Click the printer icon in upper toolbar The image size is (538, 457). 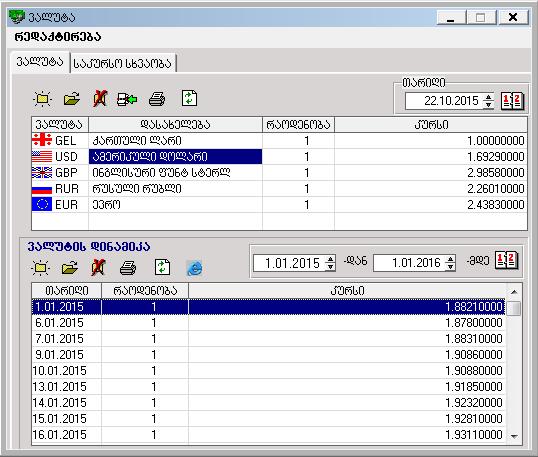(x=157, y=99)
